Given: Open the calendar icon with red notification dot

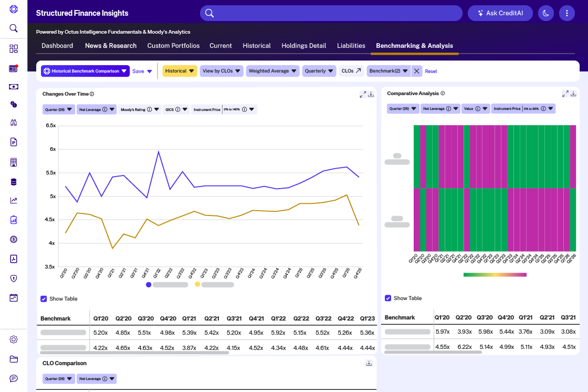Looking at the screenshot, I should pyautogui.click(x=14, y=68).
